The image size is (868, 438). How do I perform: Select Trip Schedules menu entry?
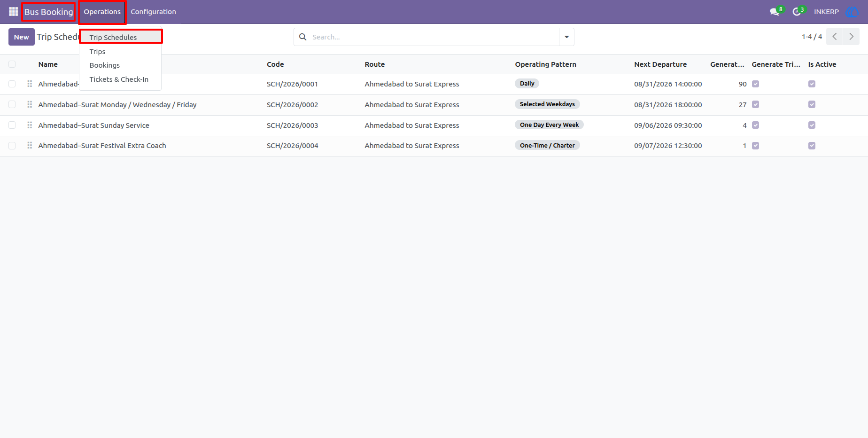(x=121, y=37)
